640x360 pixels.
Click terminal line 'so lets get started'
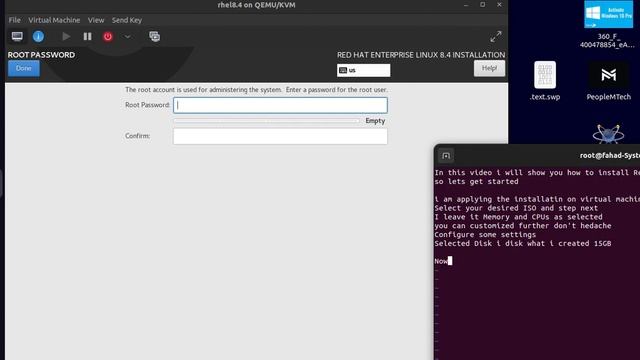476,182
